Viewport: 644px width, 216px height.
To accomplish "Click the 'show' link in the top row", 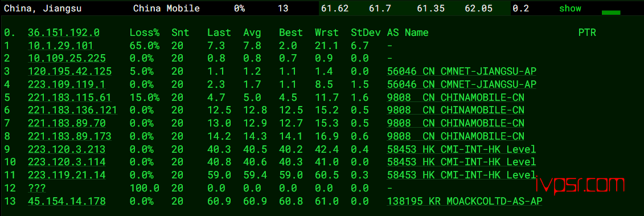I will click(x=570, y=8).
